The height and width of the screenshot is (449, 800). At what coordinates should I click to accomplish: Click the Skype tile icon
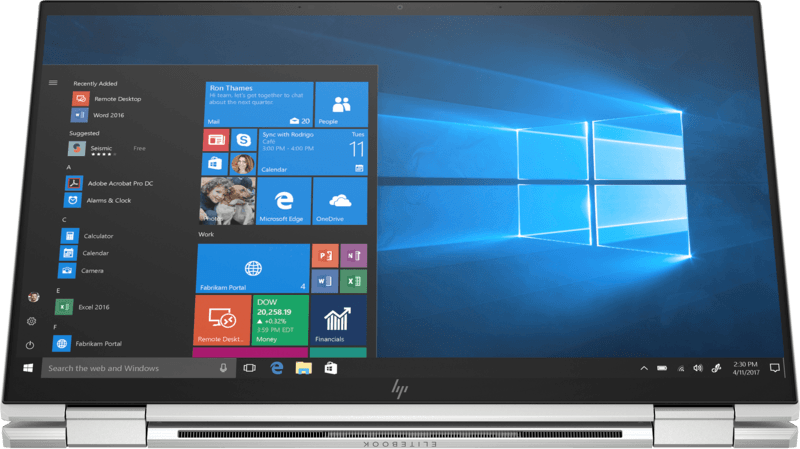242,140
